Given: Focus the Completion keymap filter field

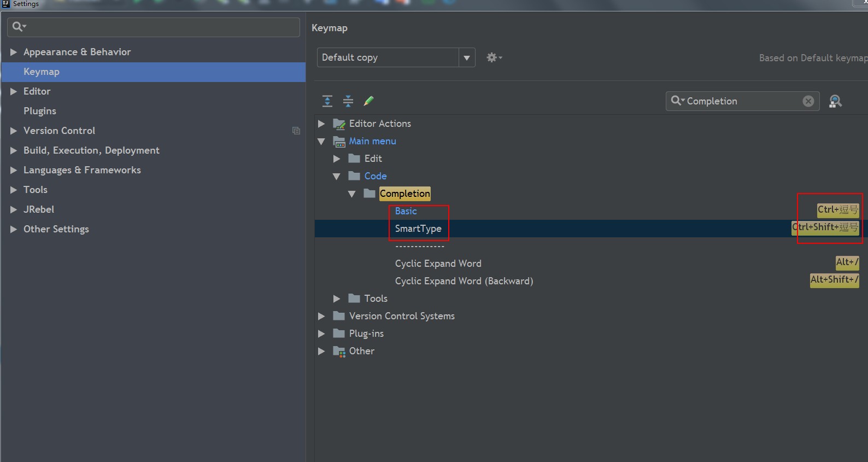Looking at the screenshot, I should 743,101.
